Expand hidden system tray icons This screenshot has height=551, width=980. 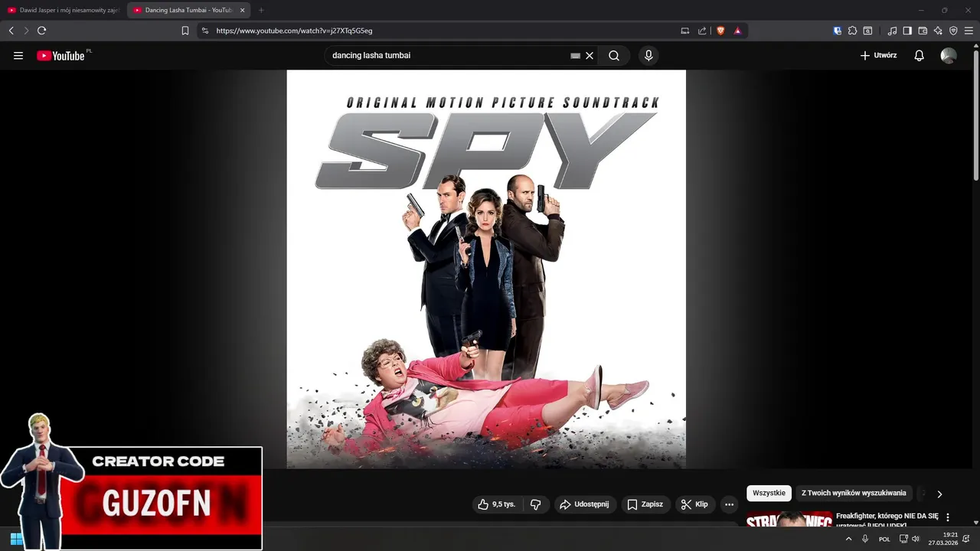click(x=848, y=539)
